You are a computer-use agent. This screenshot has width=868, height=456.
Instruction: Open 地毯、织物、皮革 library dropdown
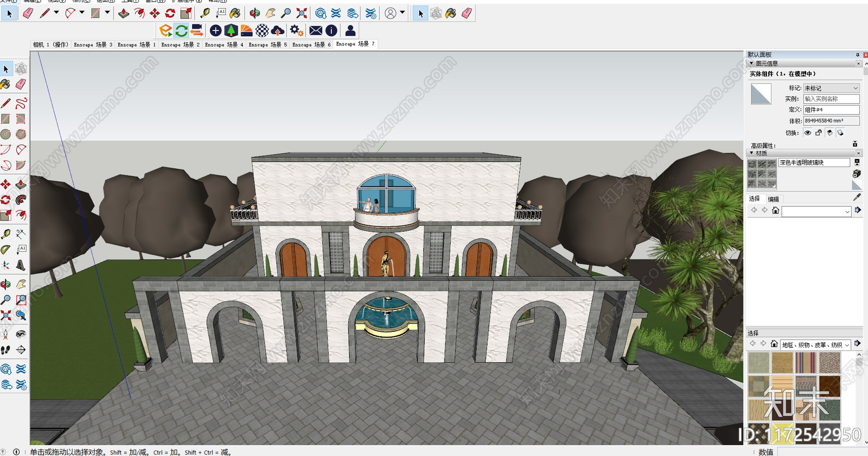815,345
